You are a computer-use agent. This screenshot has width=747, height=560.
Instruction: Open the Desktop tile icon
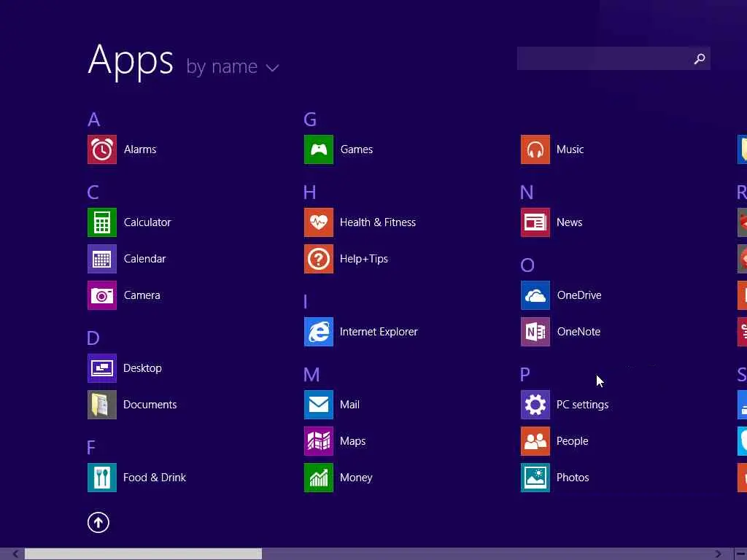tap(102, 368)
